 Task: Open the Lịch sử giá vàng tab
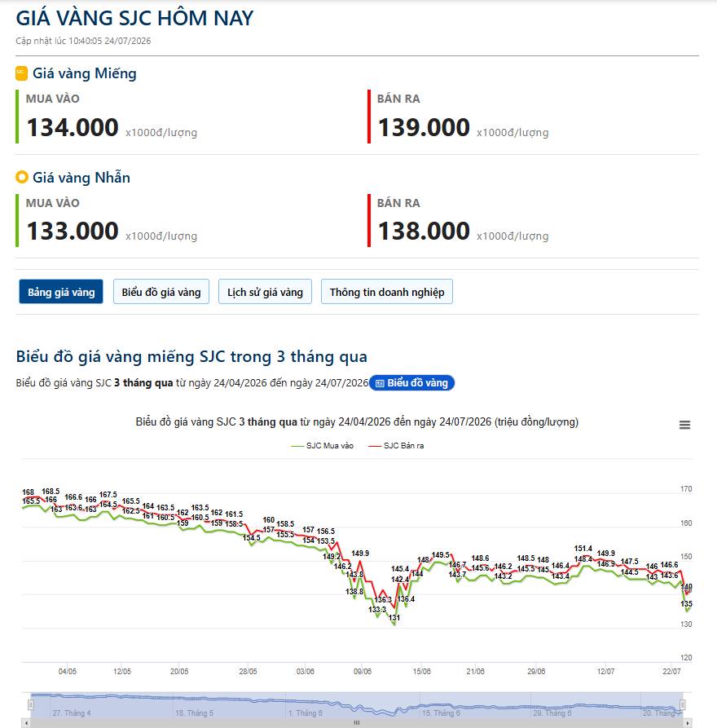click(265, 292)
